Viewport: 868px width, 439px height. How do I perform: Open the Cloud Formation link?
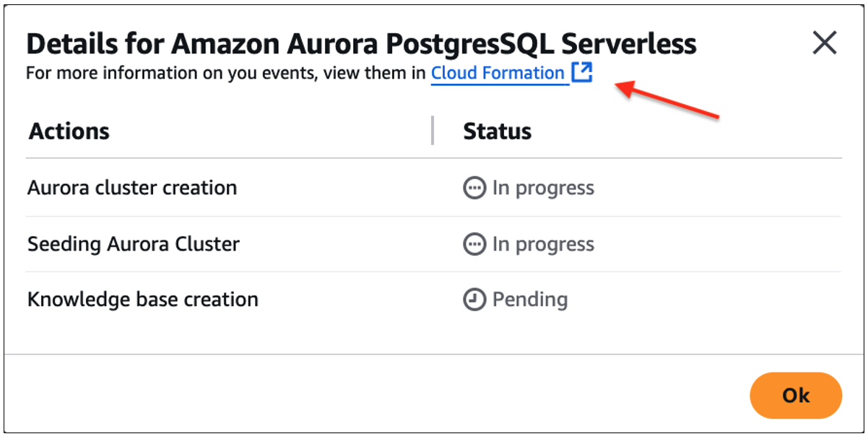498,74
